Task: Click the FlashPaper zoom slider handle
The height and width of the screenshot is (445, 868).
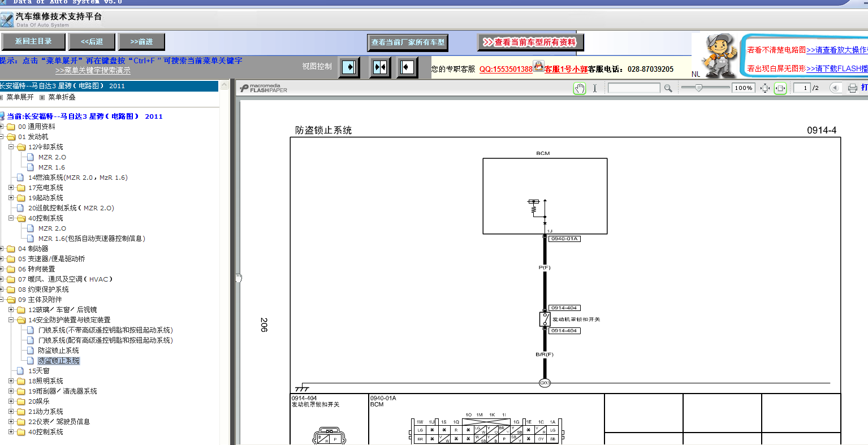Action: click(699, 88)
